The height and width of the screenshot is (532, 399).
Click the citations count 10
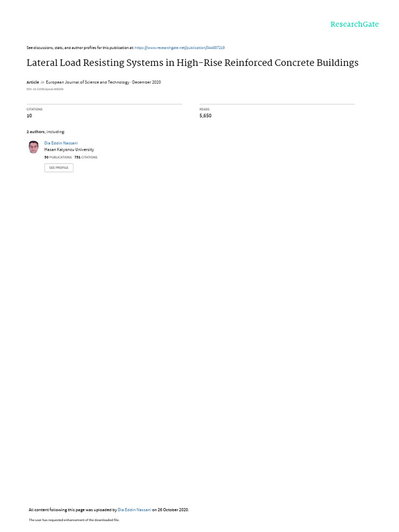[x=29, y=116]
